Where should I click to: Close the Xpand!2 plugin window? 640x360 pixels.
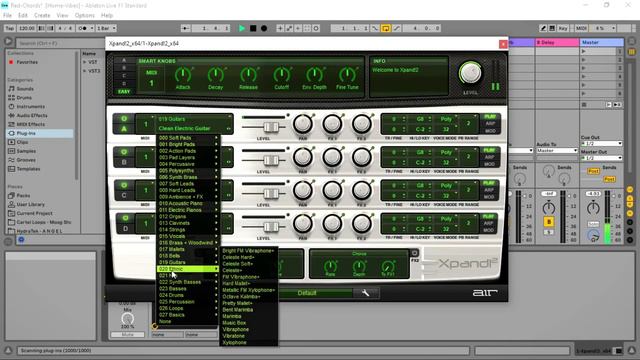pyautogui.click(x=503, y=44)
